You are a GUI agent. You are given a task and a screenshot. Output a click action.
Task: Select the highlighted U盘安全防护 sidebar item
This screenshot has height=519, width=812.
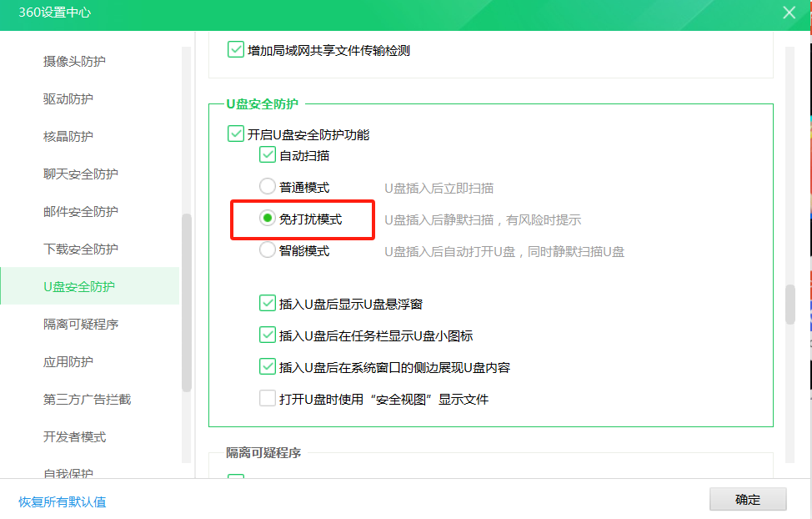pos(89,286)
